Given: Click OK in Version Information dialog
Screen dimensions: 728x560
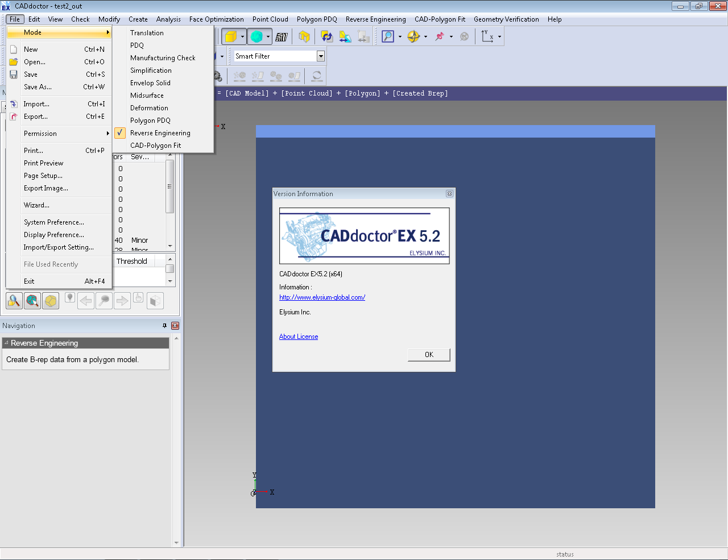Looking at the screenshot, I should (x=429, y=355).
